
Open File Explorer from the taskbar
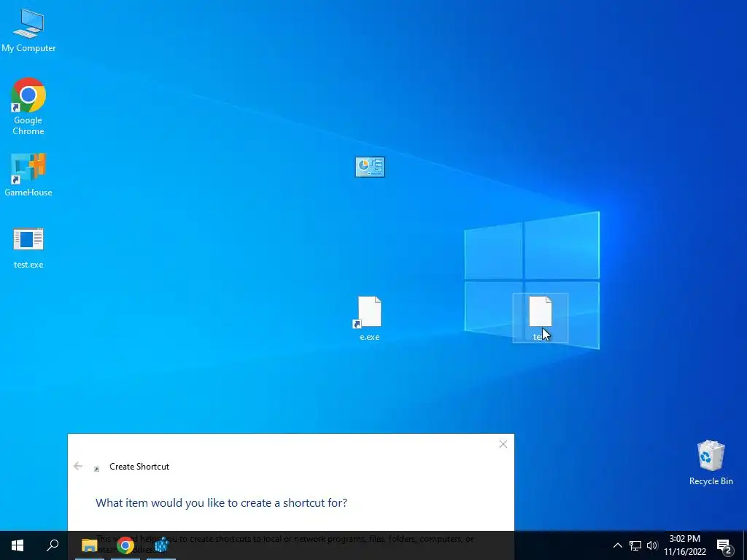[89, 545]
